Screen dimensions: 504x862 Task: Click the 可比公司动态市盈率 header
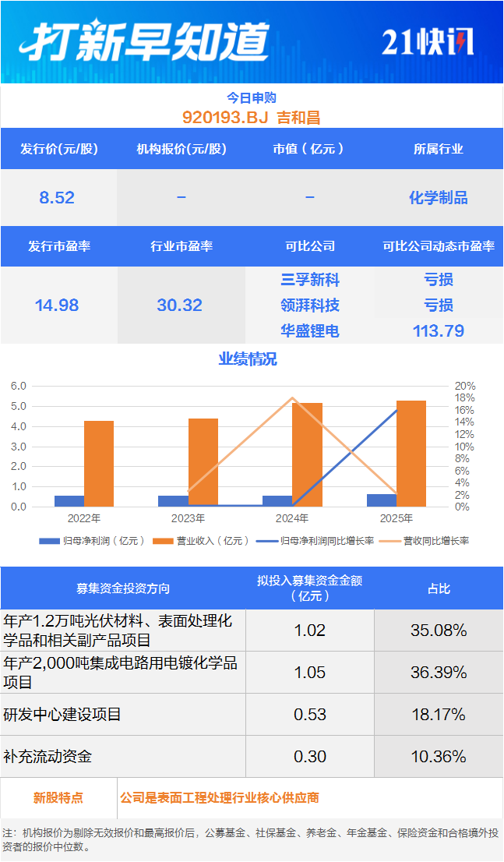tap(439, 246)
